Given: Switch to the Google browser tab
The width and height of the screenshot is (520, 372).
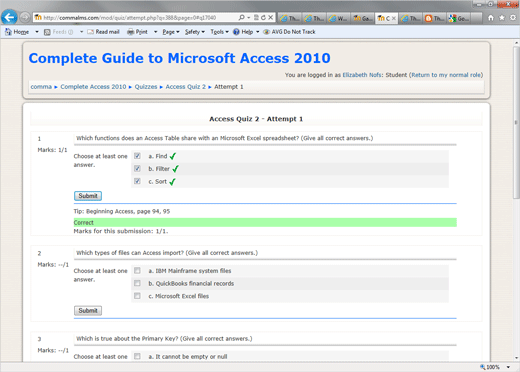Looking at the screenshot, I should (x=459, y=18).
